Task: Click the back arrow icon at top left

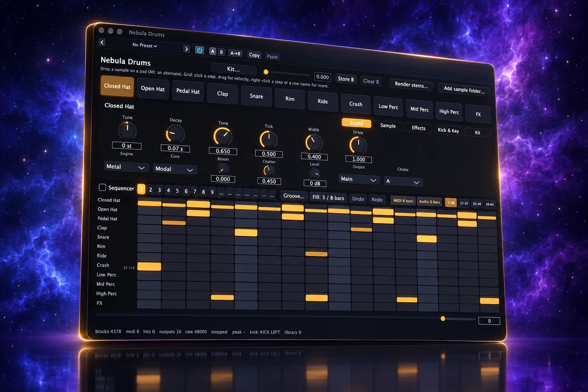Action: point(102,42)
